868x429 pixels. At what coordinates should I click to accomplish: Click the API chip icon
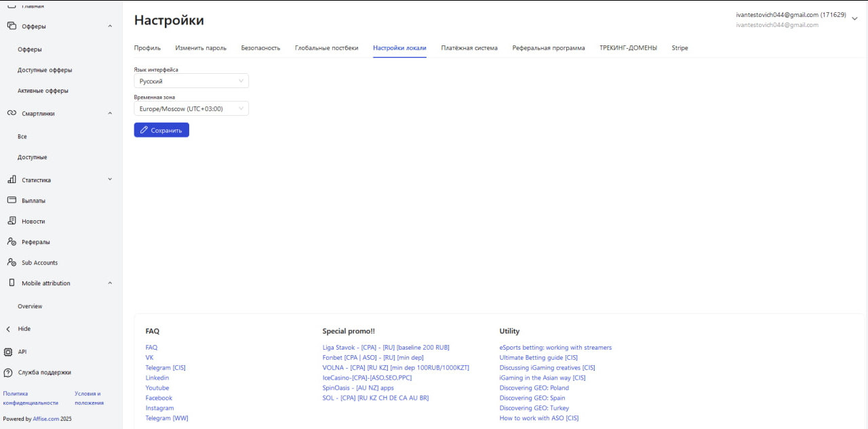click(8, 352)
